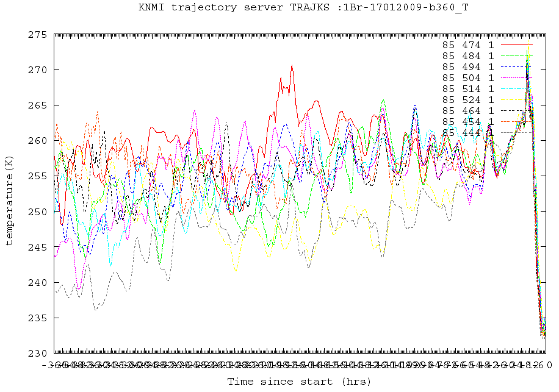The image size is (559, 392).
Task: Click legend entry '85 524 1'
Action: pos(469,100)
